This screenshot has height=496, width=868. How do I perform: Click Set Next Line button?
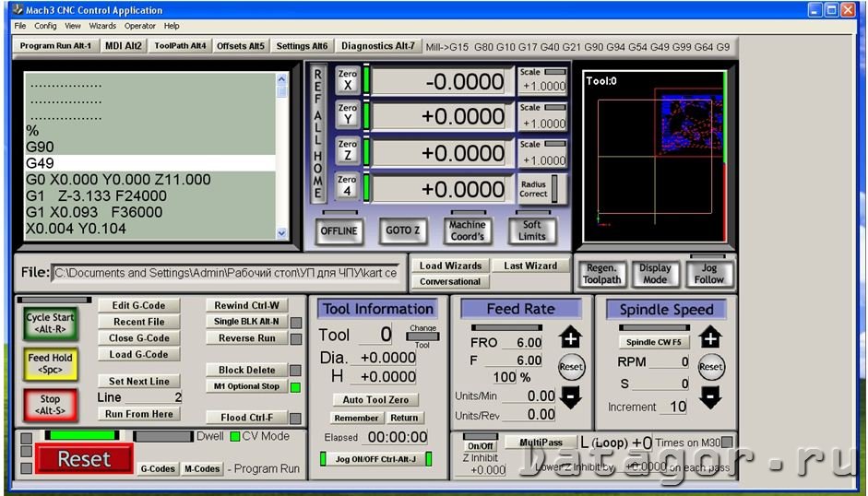(x=138, y=382)
